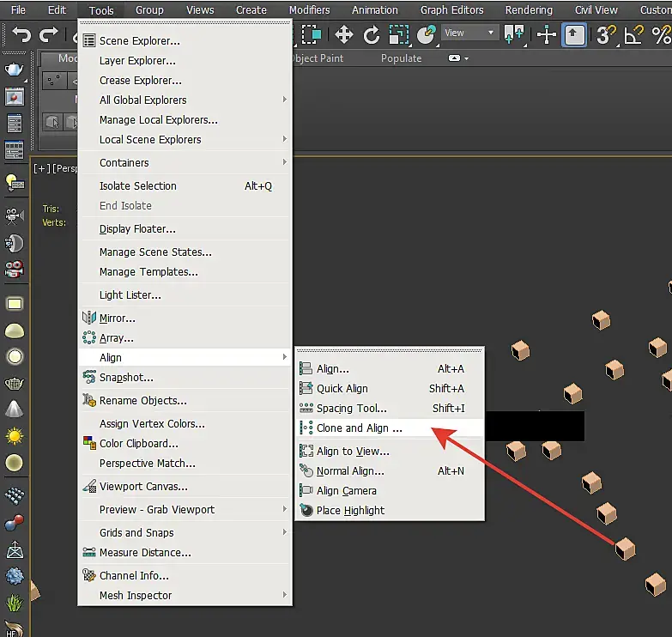672x637 pixels.
Task: Select the Scale tool icon
Action: (x=399, y=35)
